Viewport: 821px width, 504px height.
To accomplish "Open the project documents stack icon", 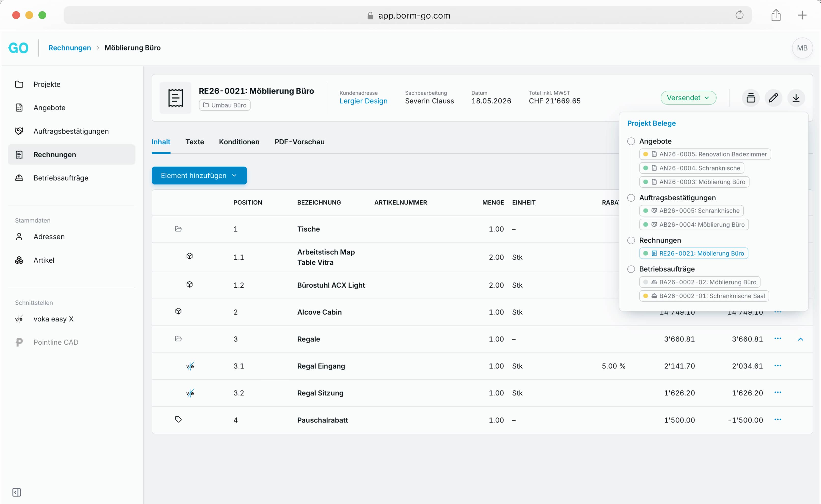I will point(750,98).
